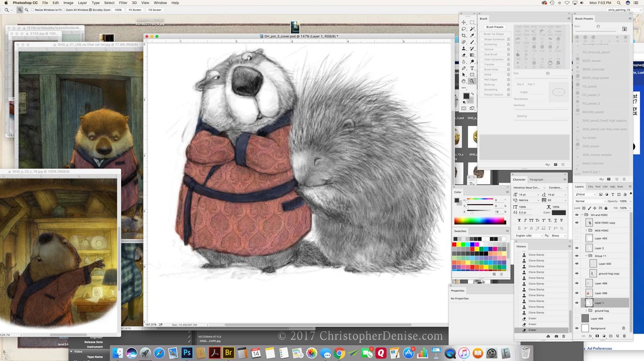Open the Image menu
The width and height of the screenshot is (644, 361).
[68, 3]
